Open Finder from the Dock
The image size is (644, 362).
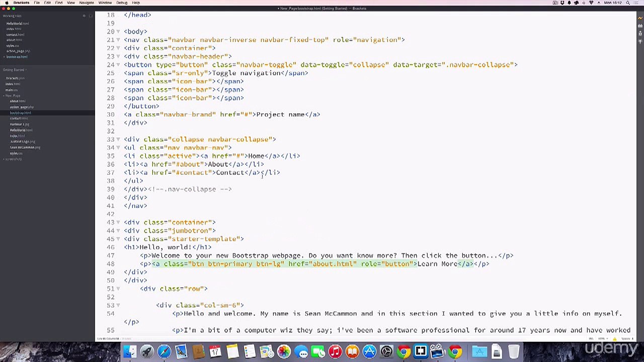[130, 351]
